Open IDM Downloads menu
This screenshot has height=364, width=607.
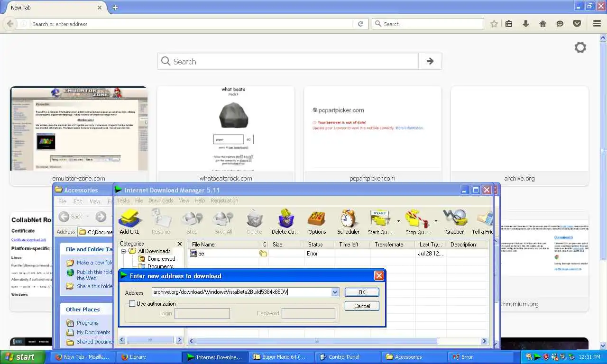[161, 200]
